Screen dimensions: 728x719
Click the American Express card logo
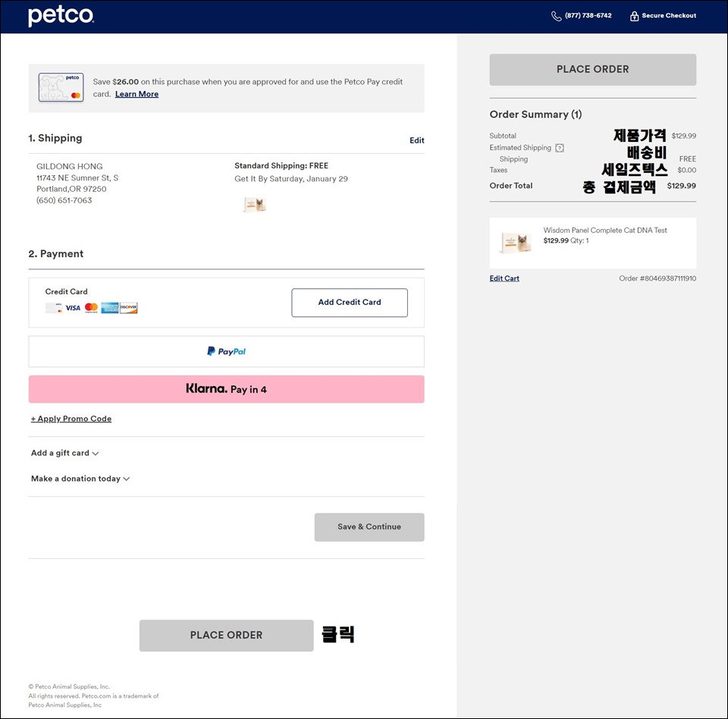(110, 308)
